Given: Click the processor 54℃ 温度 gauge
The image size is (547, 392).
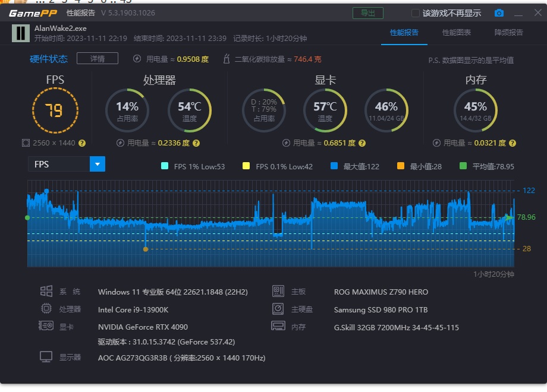Looking at the screenshot, I should pos(190,110).
